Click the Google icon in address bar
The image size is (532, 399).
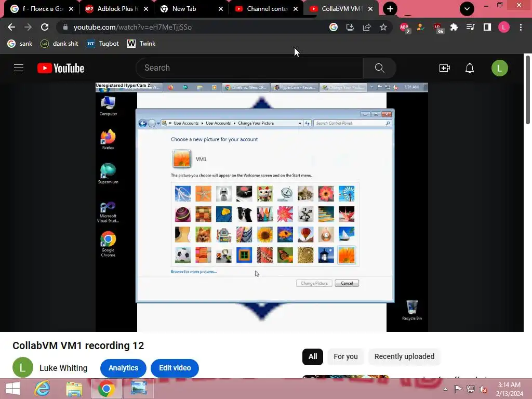pos(334,27)
